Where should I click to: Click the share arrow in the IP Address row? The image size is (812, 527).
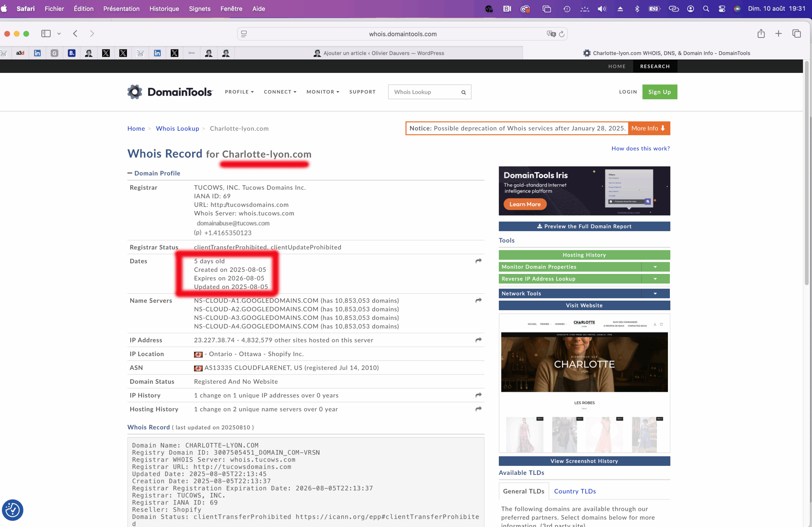pos(478,340)
